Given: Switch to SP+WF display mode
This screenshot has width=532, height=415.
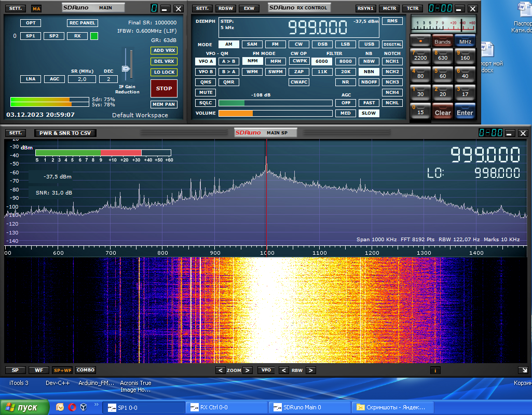Looking at the screenshot, I should [62, 370].
